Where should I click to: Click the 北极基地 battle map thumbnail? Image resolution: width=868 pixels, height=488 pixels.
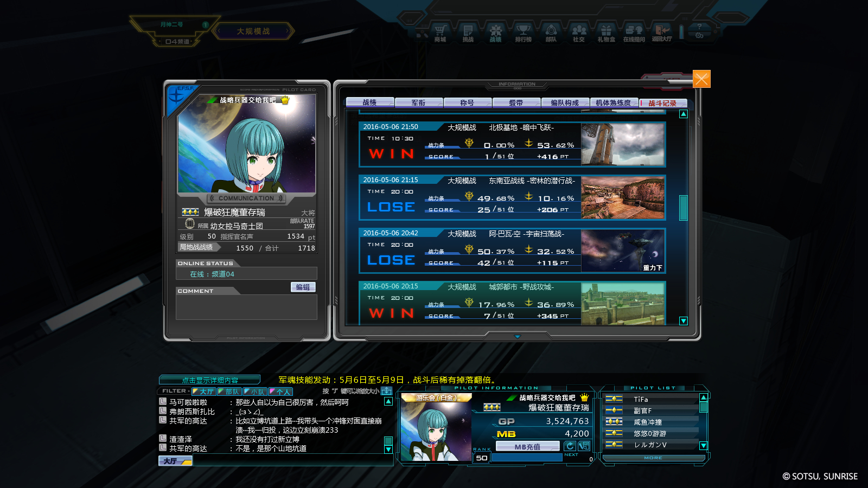[623, 144]
